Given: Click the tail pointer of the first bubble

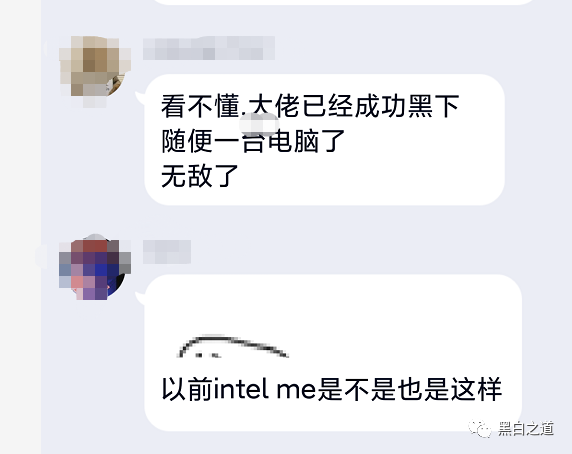Looking at the screenshot, I should [140, 98].
